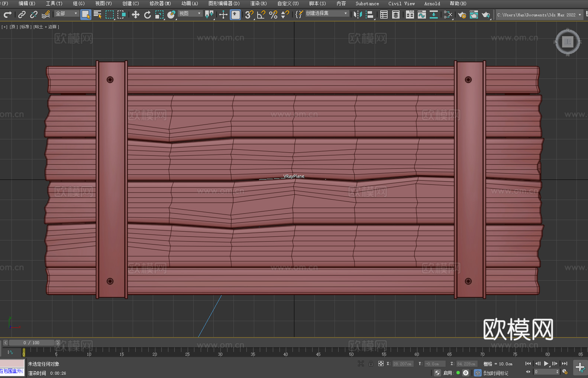
Task: Open the Arnold menu
Action: [432, 3]
